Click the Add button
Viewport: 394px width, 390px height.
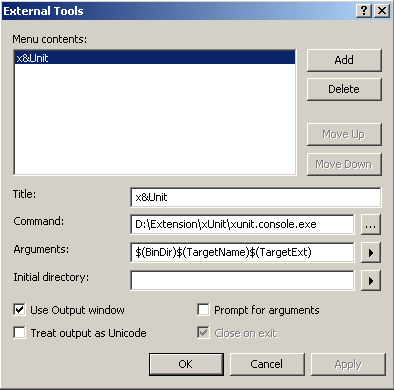(x=344, y=60)
